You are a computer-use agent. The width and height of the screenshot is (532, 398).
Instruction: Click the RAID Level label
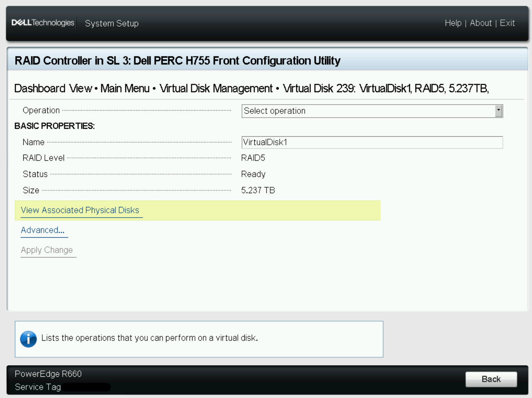click(x=44, y=158)
